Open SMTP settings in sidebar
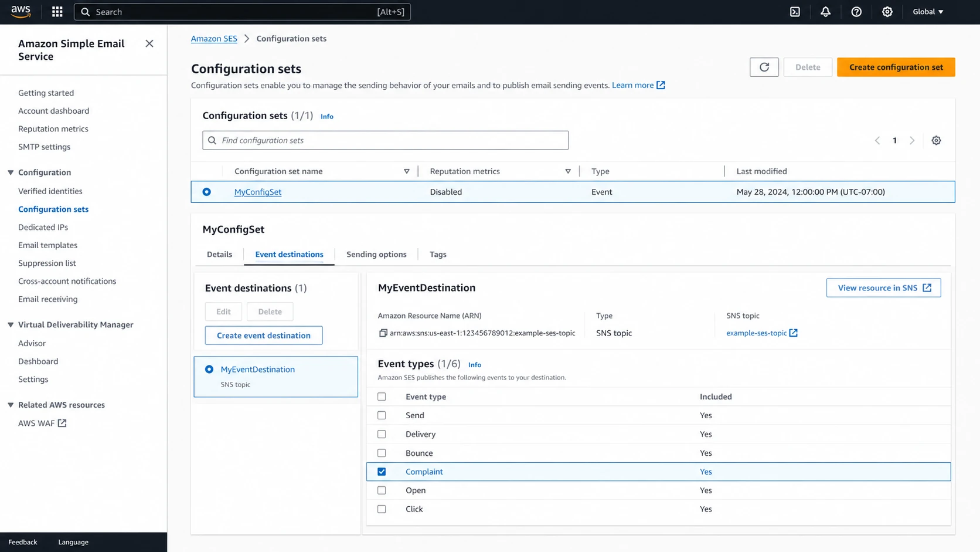 [44, 147]
